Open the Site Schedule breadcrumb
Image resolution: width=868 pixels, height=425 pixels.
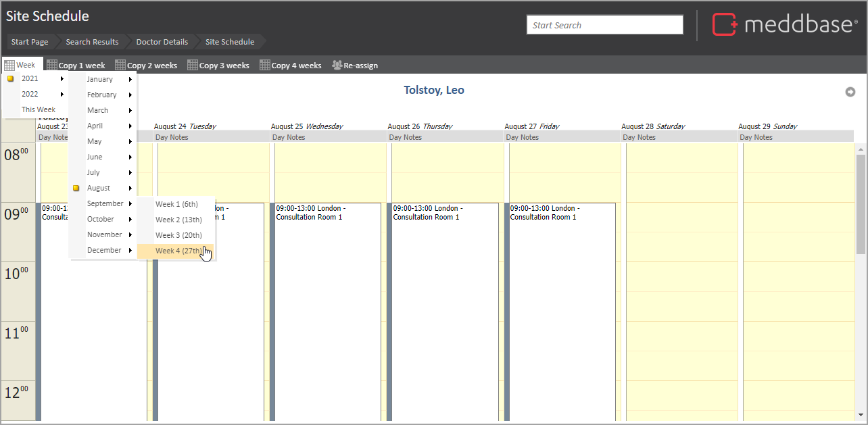(x=230, y=42)
